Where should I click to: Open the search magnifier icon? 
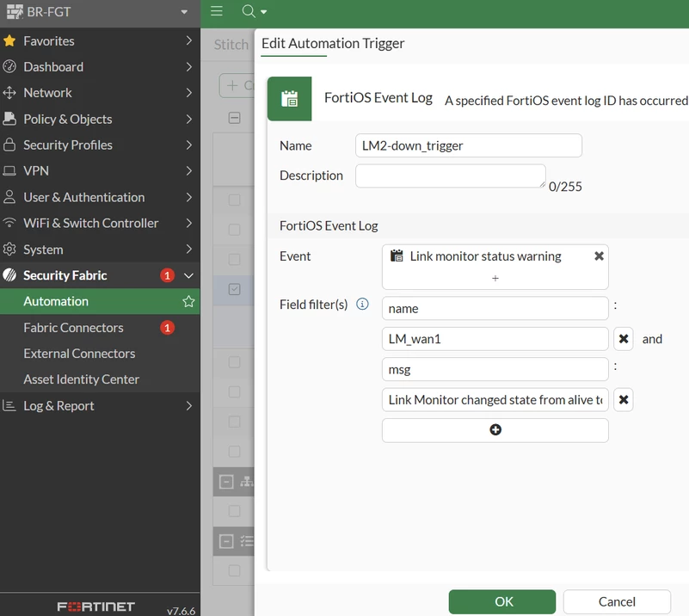tap(249, 11)
